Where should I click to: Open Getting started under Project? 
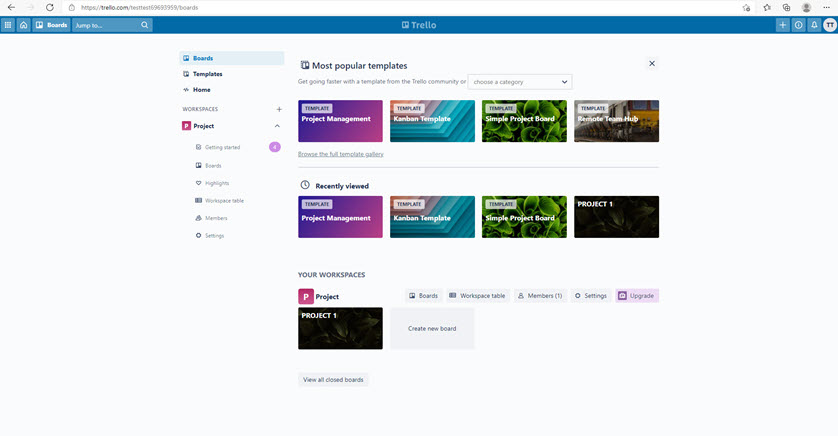click(222, 147)
